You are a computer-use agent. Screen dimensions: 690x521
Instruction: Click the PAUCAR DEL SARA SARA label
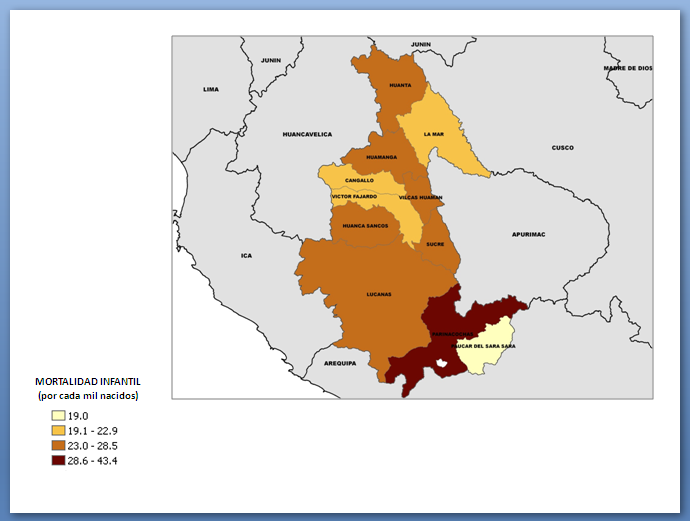484,346
